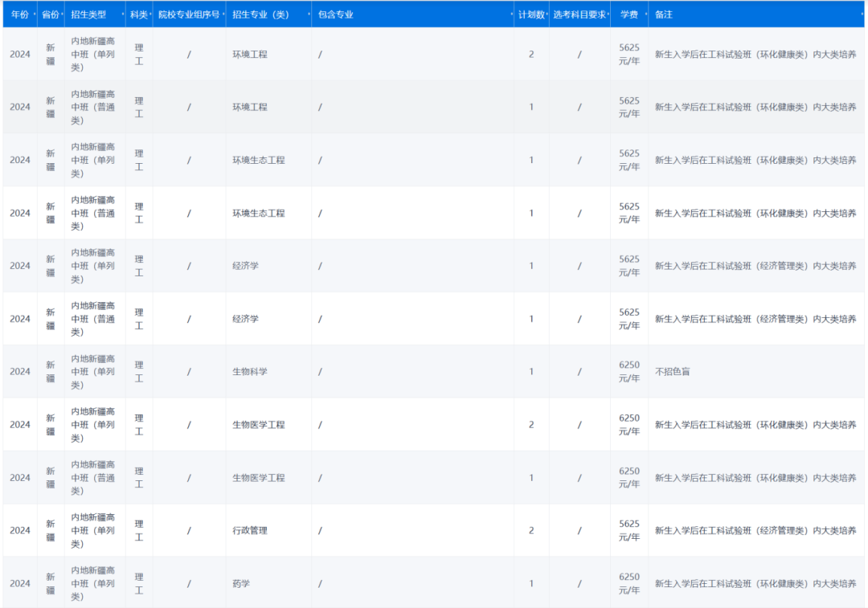The image size is (868, 608).
Task: Click 内地新疆高中班（普通类） in 环境生态工程 row
Action: pos(93,213)
